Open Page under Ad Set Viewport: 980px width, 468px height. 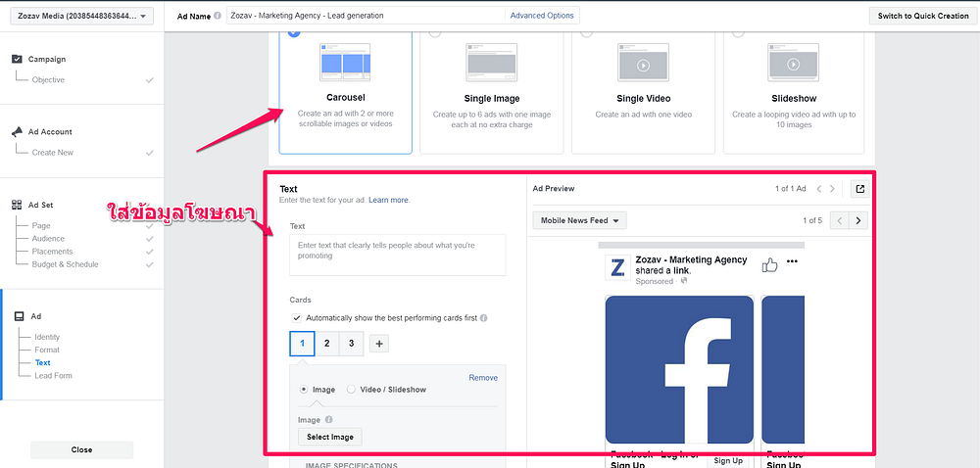[41, 226]
